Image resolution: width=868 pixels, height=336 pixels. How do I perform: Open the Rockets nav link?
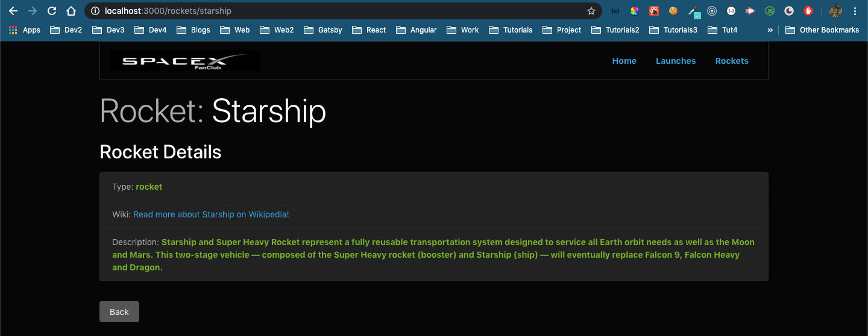click(x=732, y=61)
